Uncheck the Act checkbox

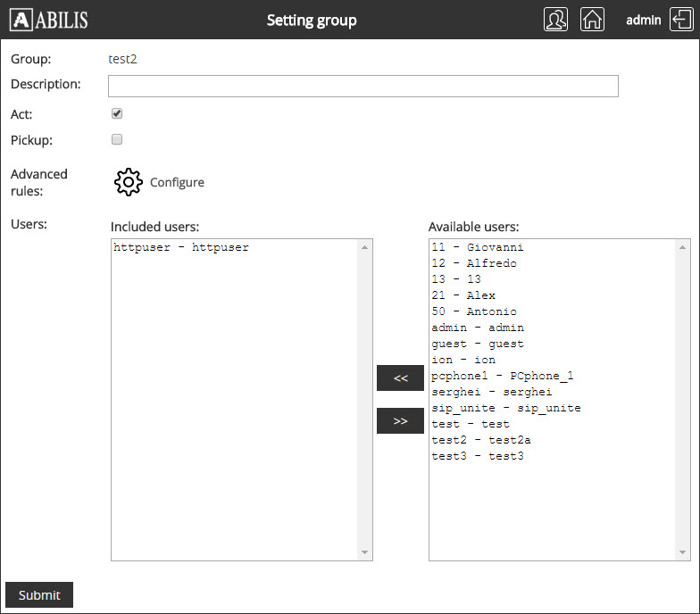coord(117,114)
